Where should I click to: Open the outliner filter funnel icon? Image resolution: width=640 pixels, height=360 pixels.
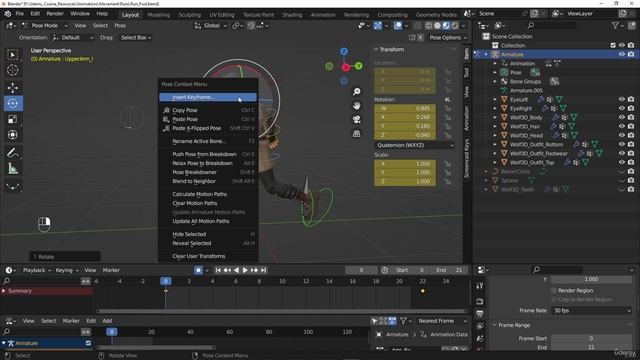click(615, 26)
